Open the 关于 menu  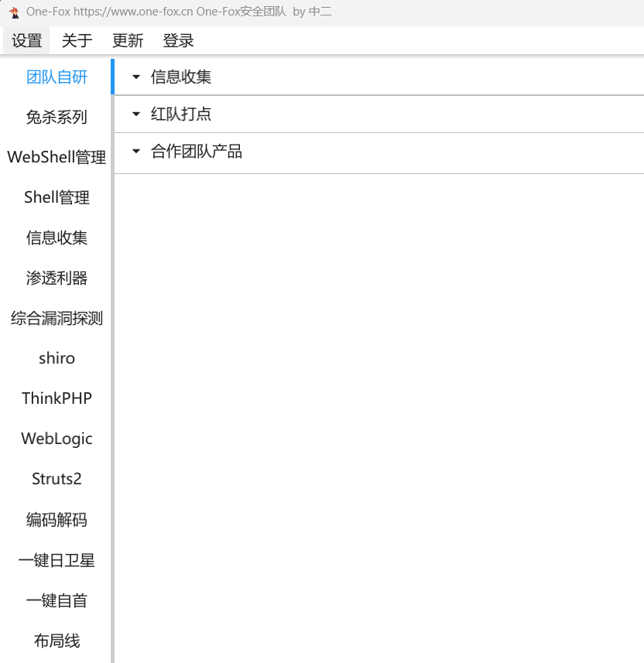[77, 40]
